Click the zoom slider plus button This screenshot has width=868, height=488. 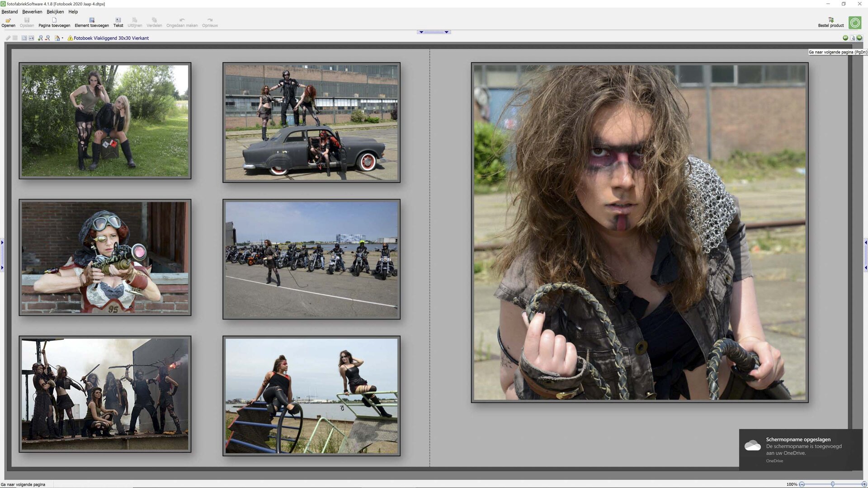point(864,484)
